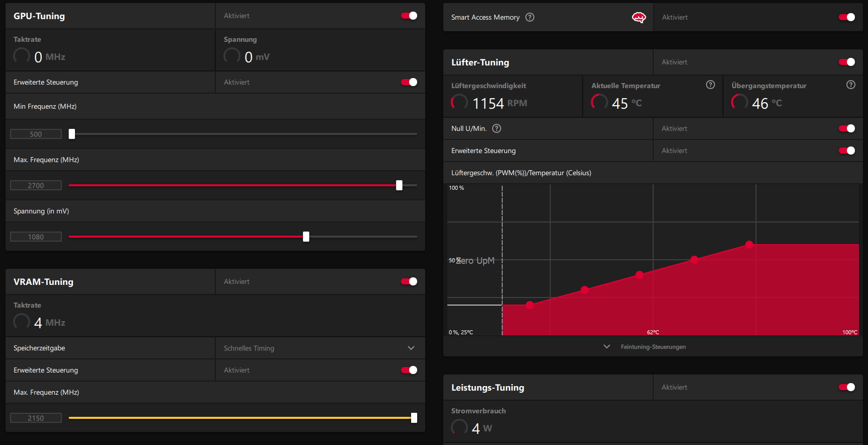Image resolution: width=868 pixels, height=445 pixels.
Task: Select the first fan curve point
Action: [530, 305]
